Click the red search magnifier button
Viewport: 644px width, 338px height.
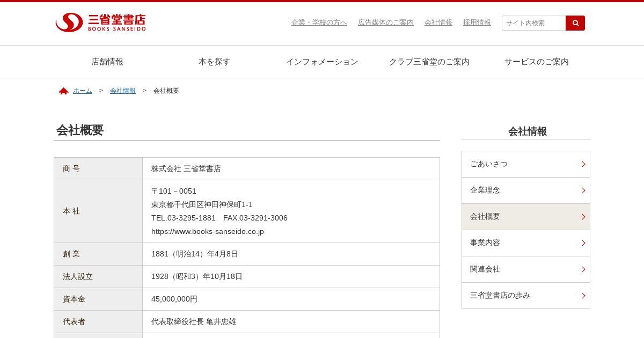tap(575, 23)
